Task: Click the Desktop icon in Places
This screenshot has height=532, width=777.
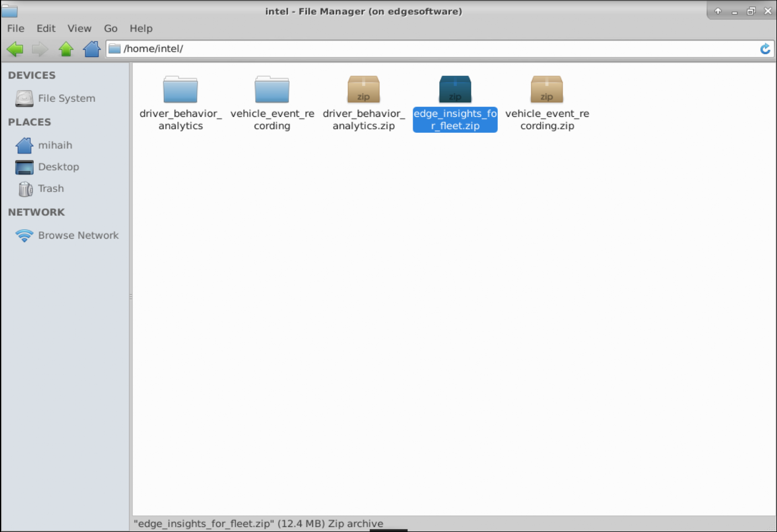Action: pyautogui.click(x=24, y=167)
